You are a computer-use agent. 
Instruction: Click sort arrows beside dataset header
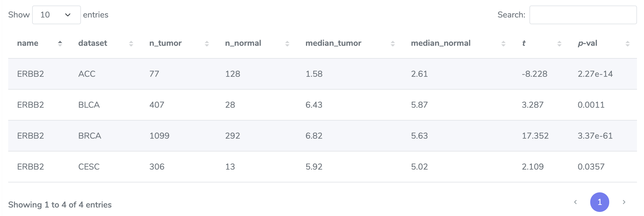[x=131, y=43]
